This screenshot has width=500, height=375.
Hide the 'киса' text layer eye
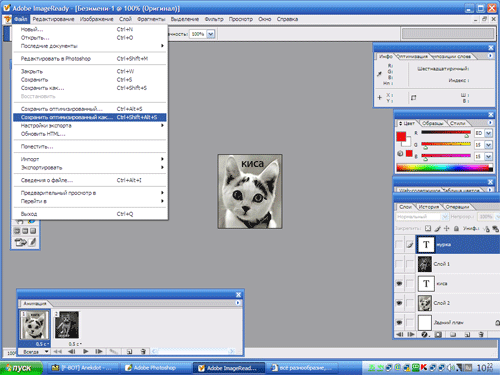pos(399,283)
